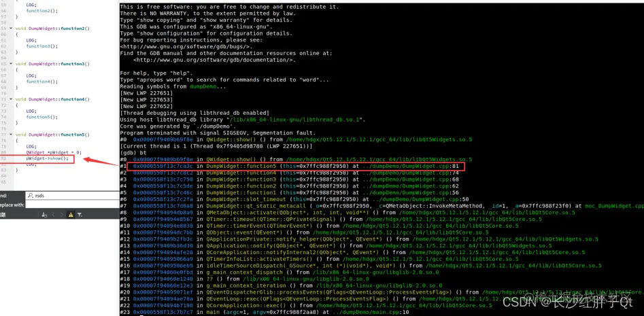Click backtrace frame #6 DumpWidget::slot_timeout

coord(294,199)
